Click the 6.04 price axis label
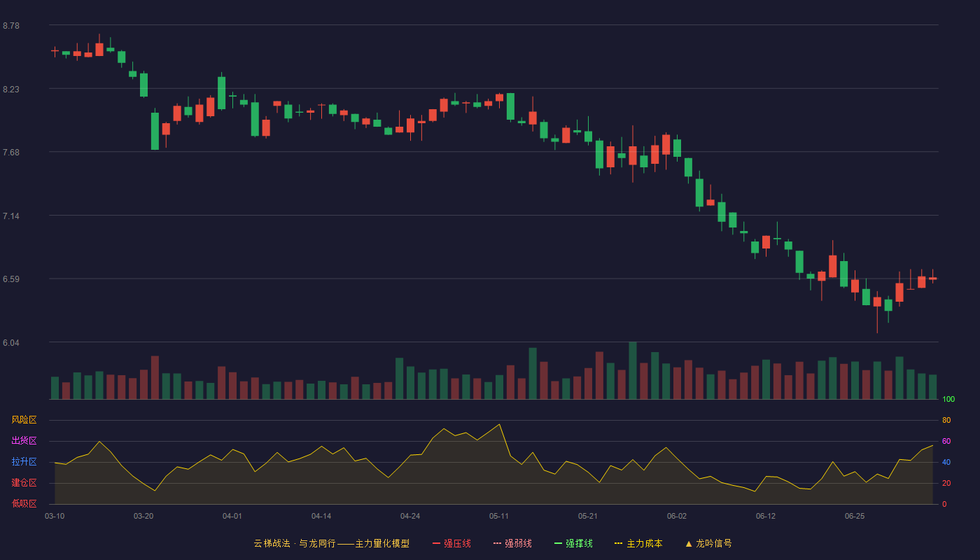The image size is (980, 560). coord(11,343)
